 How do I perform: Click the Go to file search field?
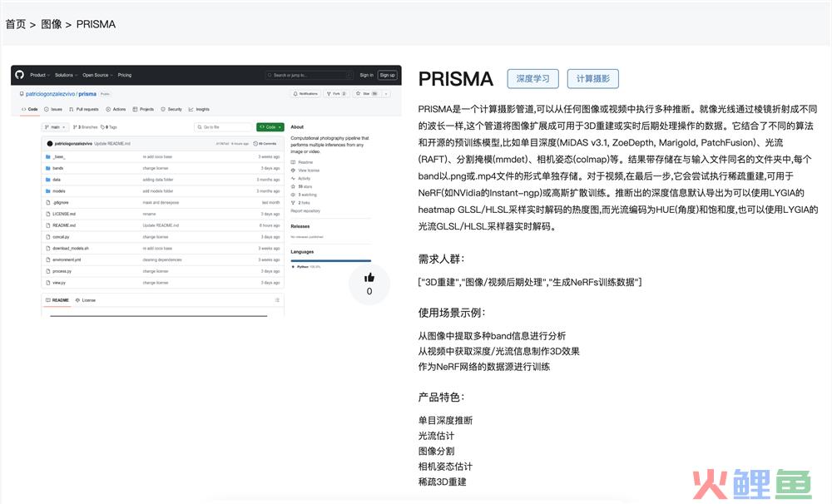(x=223, y=127)
